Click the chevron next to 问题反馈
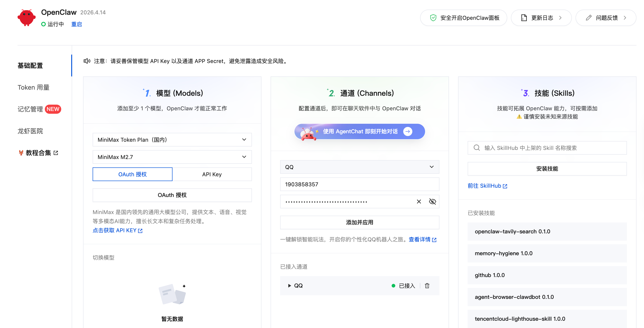644x328 pixels. 625,18
